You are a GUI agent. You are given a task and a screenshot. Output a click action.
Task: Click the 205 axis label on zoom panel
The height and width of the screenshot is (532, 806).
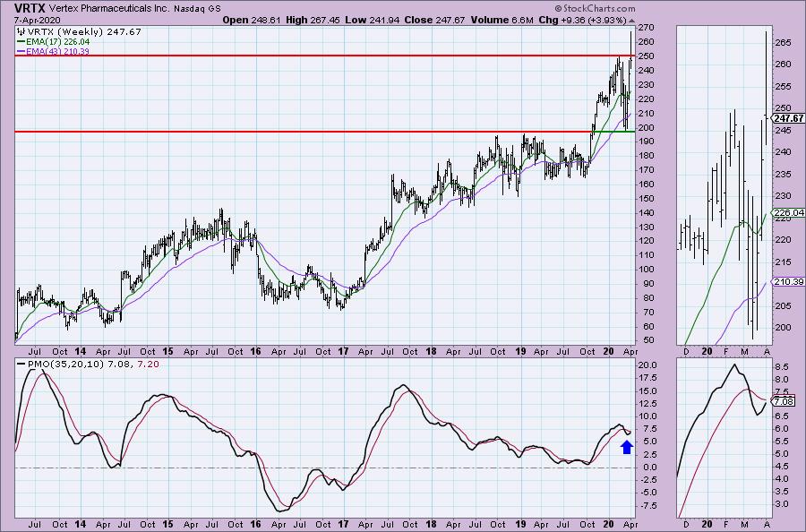point(782,305)
